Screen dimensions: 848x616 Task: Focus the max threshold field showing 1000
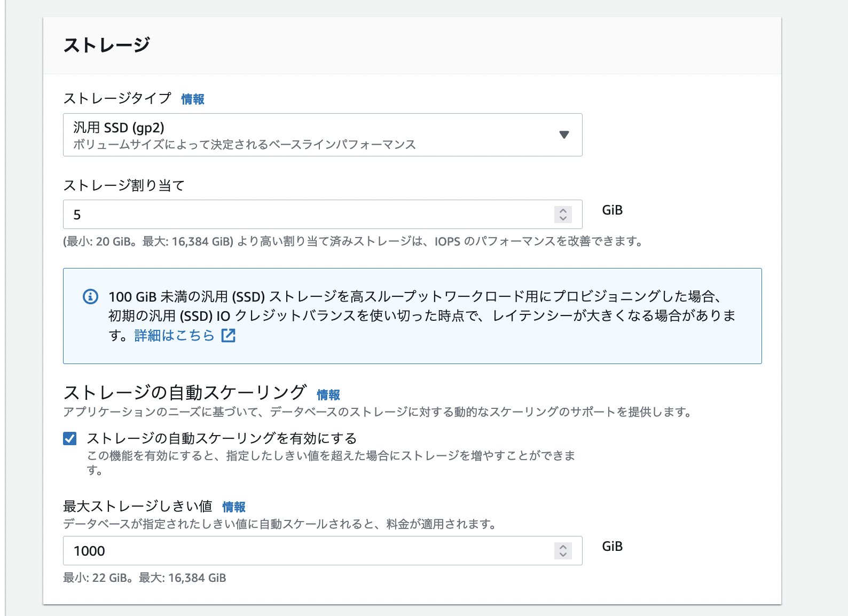coord(310,551)
